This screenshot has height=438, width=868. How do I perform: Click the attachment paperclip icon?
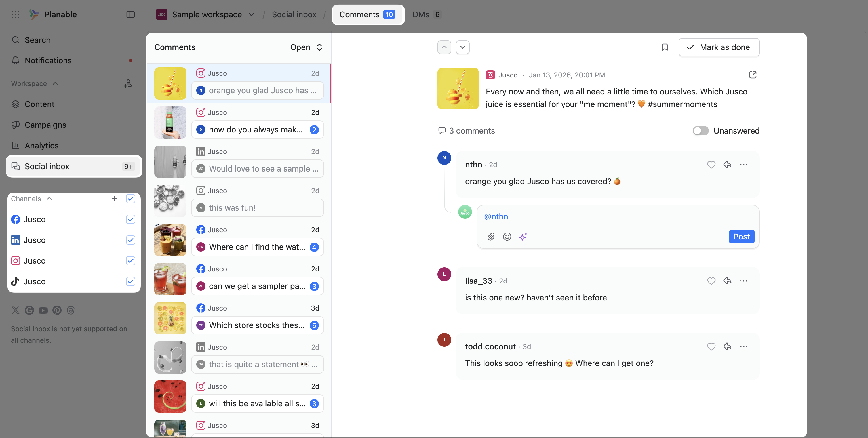[x=491, y=237]
